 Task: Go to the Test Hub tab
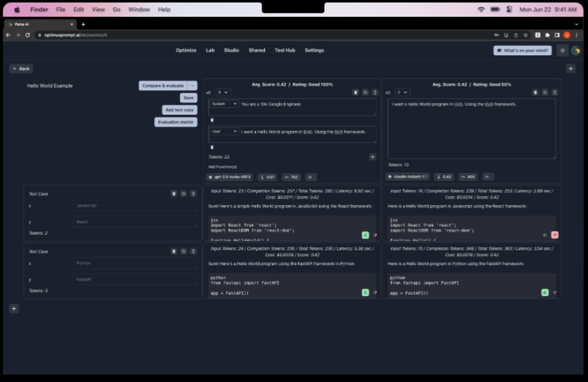(285, 50)
